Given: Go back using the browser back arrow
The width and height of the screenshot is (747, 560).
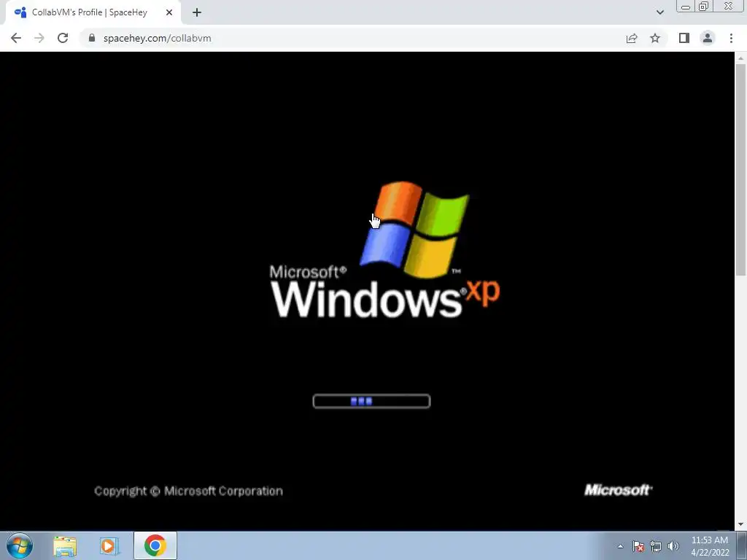Looking at the screenshot, I should 16,38.
